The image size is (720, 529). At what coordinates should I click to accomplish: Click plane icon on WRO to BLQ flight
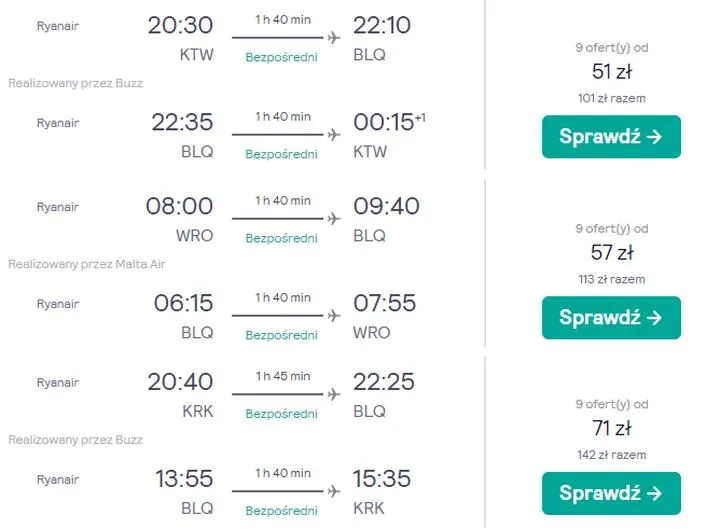click(333, 218)
